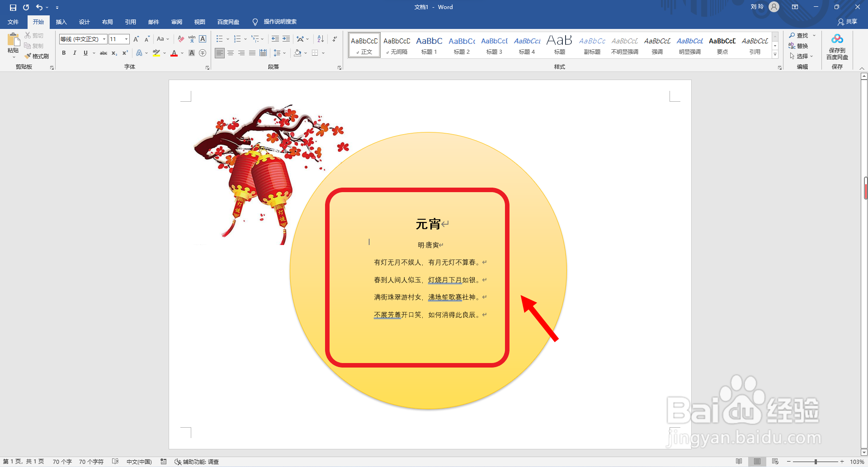Apply subscript formatting
This screenshot has height=467, width=868.
[114, 53]
